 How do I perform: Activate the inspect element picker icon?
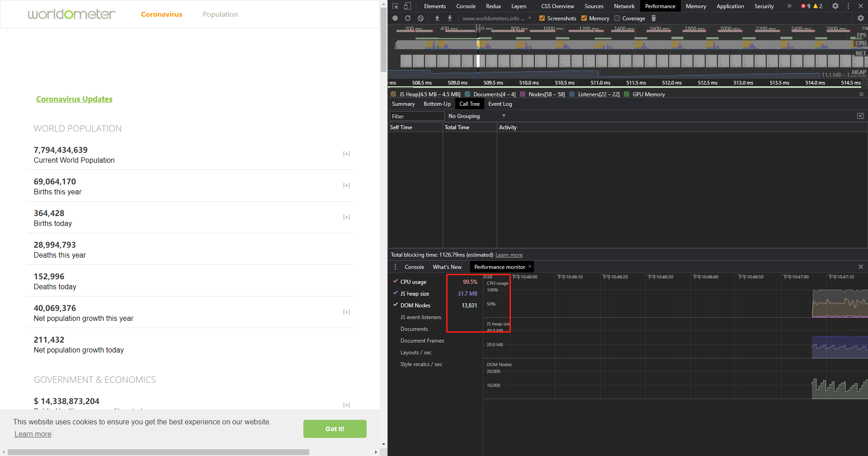click(x=395, y=6)
